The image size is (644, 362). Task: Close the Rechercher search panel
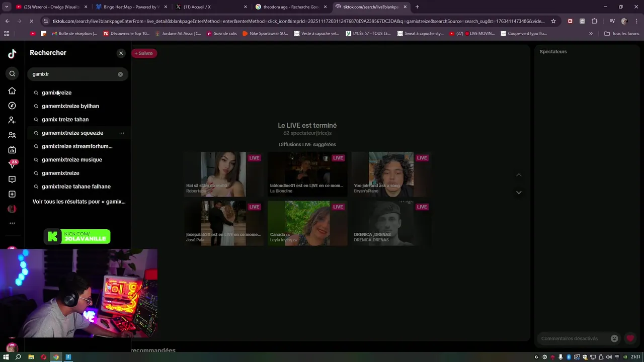point(121,53)
